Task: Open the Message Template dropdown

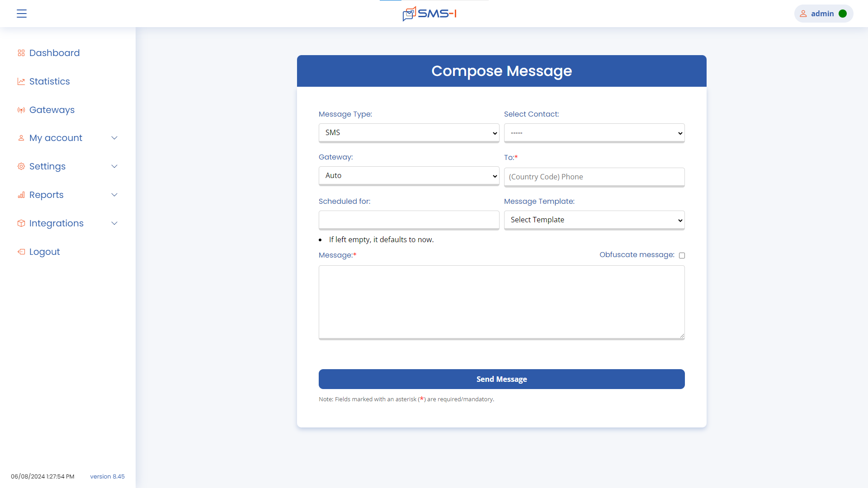Action: coord(594,220)
